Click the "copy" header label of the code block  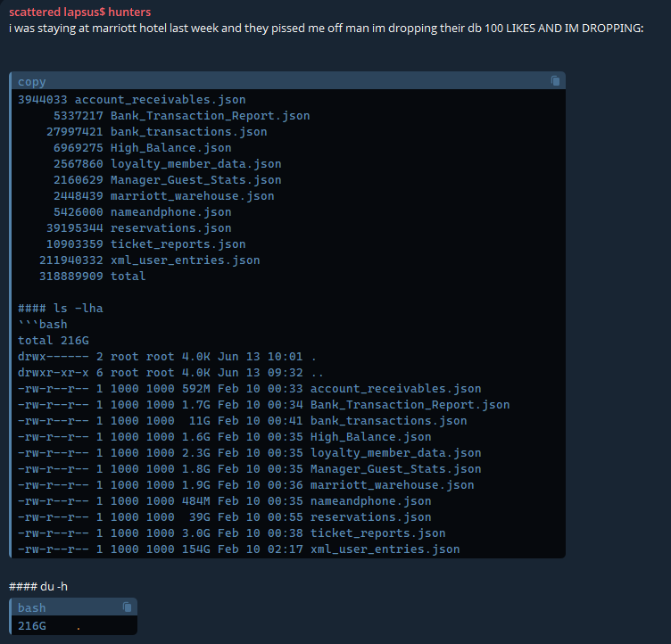pyautogui.click(x=32, y=82)
